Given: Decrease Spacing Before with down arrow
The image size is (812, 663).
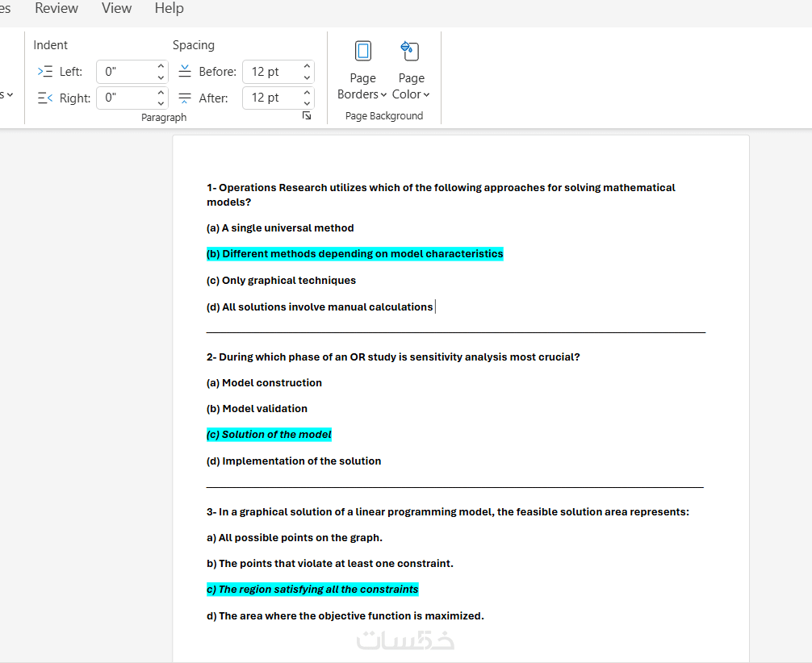Looking at the screenshot, I should 307,77.
